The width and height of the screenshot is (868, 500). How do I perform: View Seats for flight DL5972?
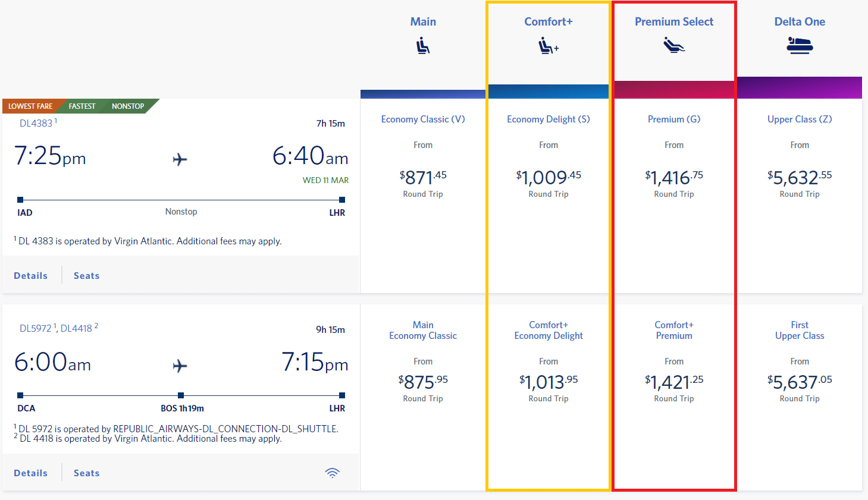pyautogui.click(x=86, y=473)
